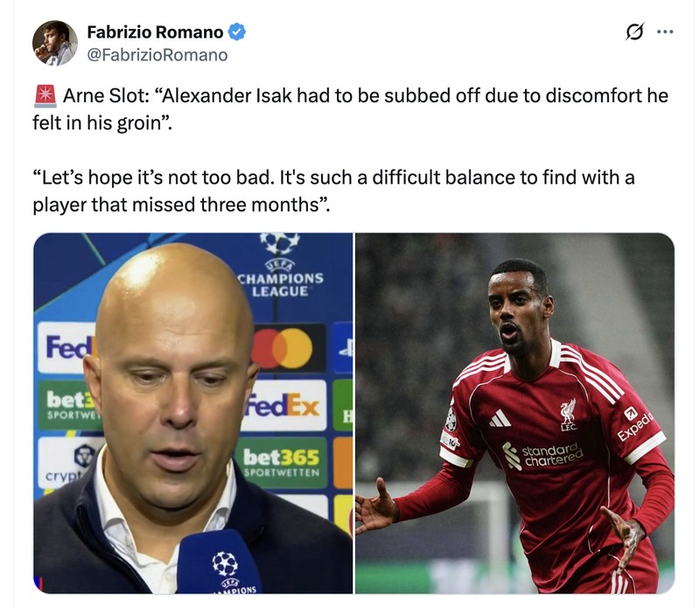The height and width of the screenshot is (608, 700).
Task: Click the bet365 Sportwetten sponsor board
Action: click(x=282, y=463)
